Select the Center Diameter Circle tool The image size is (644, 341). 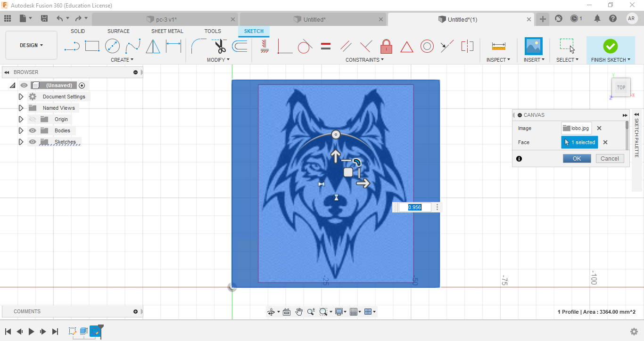112,46
